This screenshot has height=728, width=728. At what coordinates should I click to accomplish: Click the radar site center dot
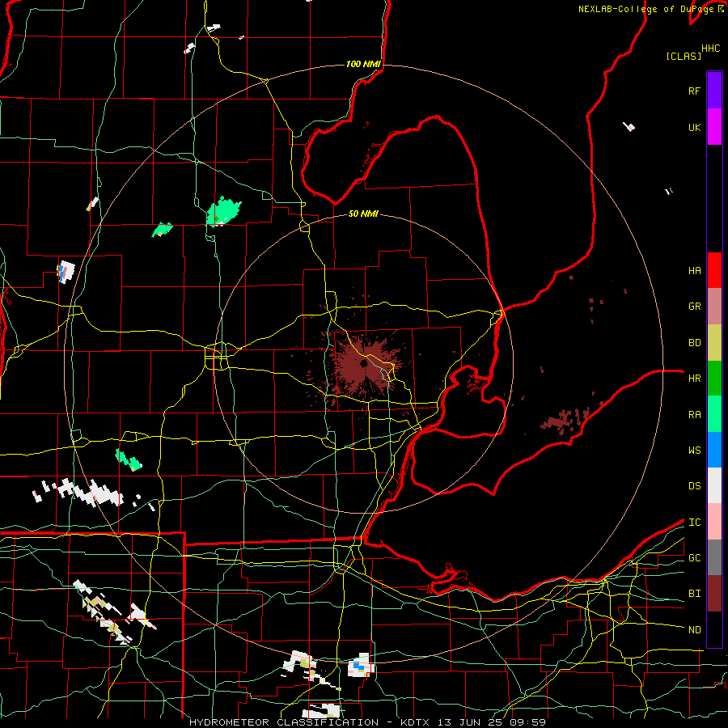click(363, 363)
